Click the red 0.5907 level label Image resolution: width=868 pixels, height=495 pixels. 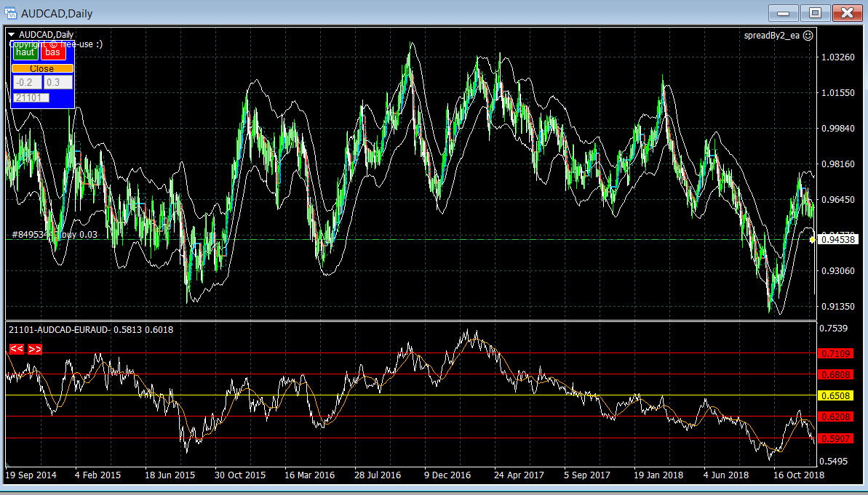tap(835, 439)
